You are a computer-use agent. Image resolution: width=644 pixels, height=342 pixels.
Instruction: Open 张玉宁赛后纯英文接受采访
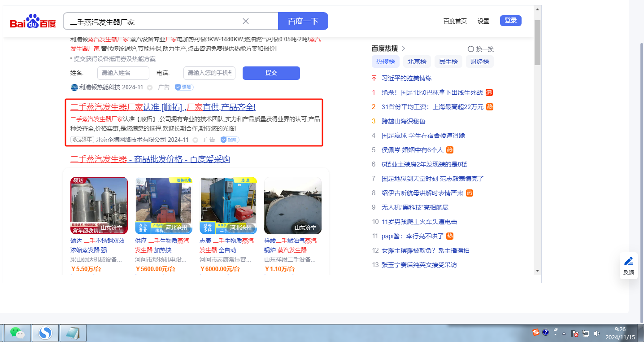pos(419,265)
